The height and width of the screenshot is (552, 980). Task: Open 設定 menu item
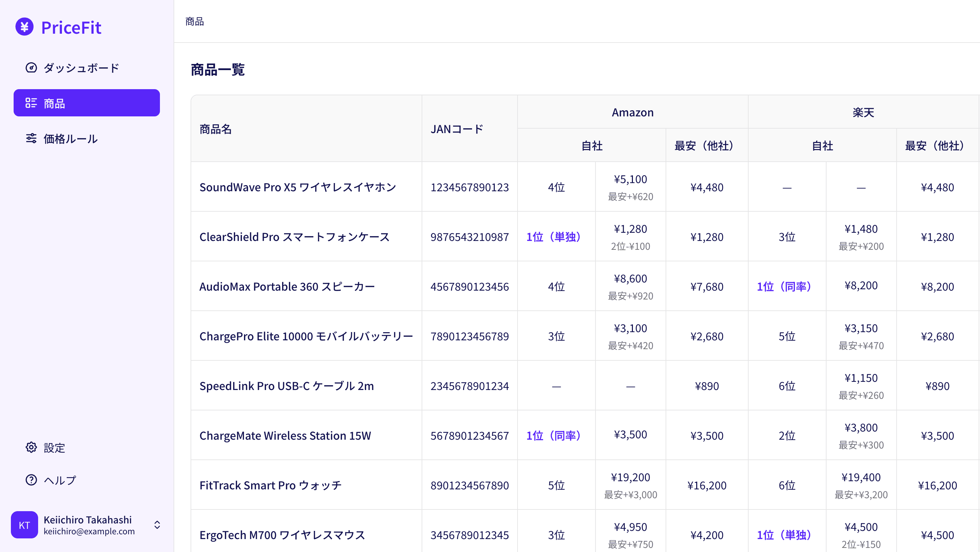coord(54,448)
